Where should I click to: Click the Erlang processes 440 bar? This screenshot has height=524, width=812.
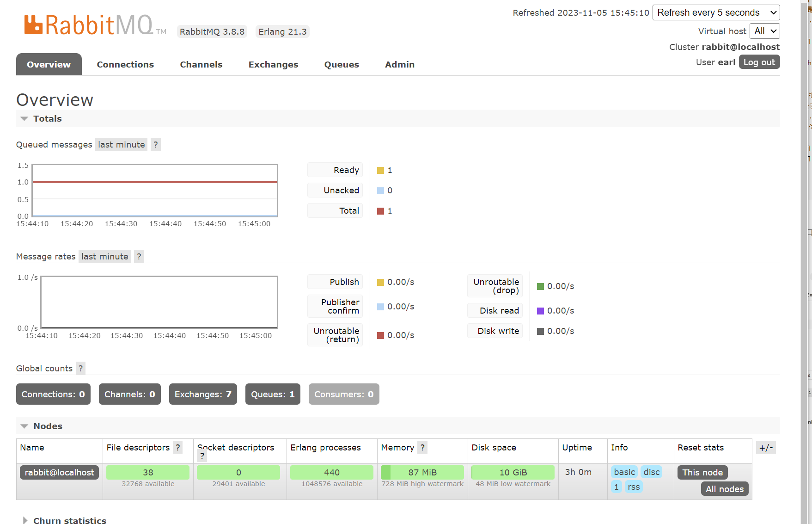[332, 472]
